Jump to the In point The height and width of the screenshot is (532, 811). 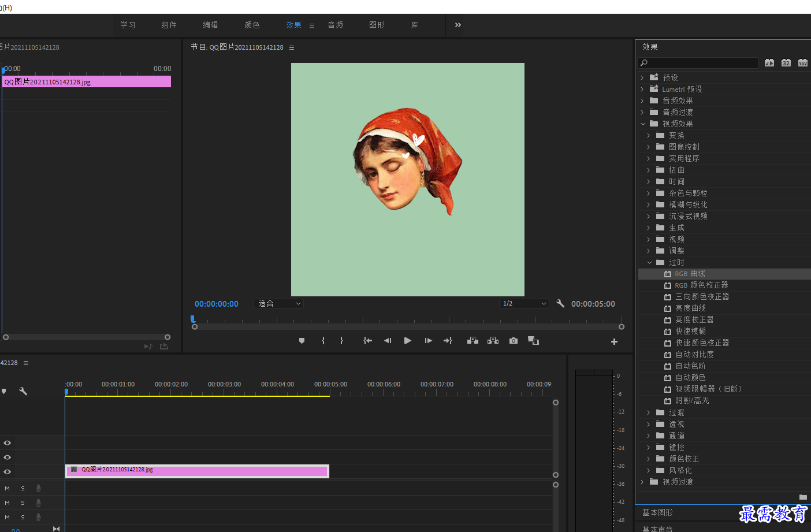tap(367, 341)
